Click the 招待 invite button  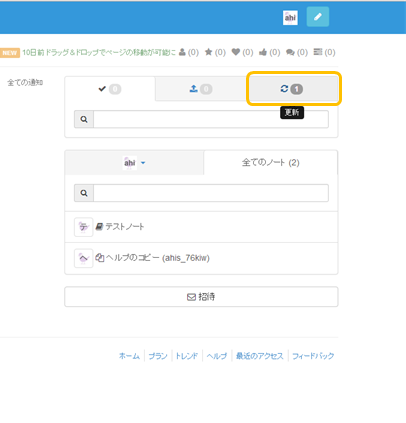pyautogui.click(x=201, y=297)
